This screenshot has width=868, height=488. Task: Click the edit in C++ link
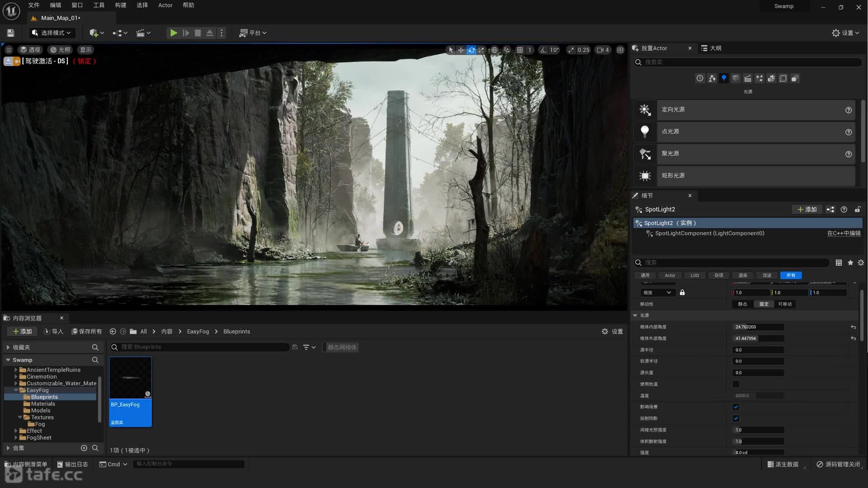coord(844,234)
